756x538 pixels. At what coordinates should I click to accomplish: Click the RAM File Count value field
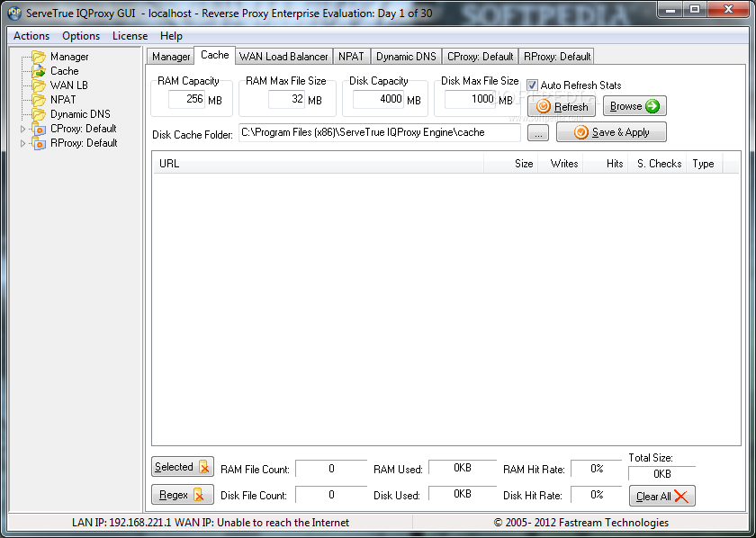click(331, 469)
